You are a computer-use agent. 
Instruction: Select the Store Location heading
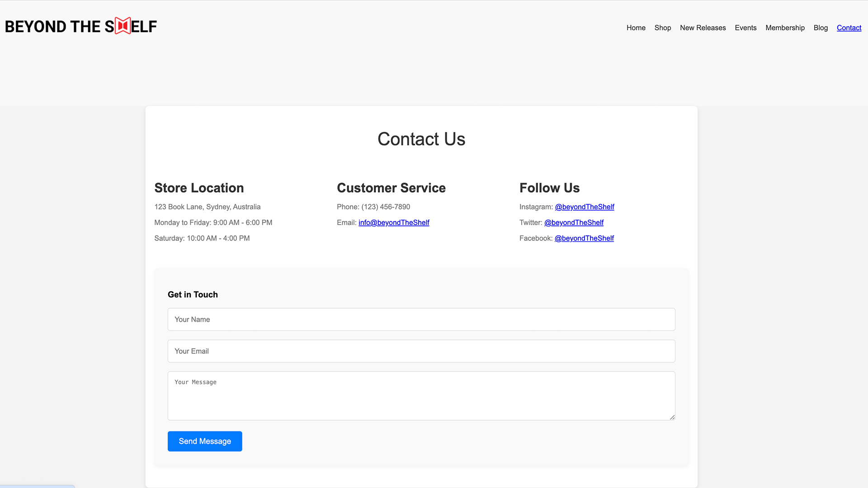point(199,188)
